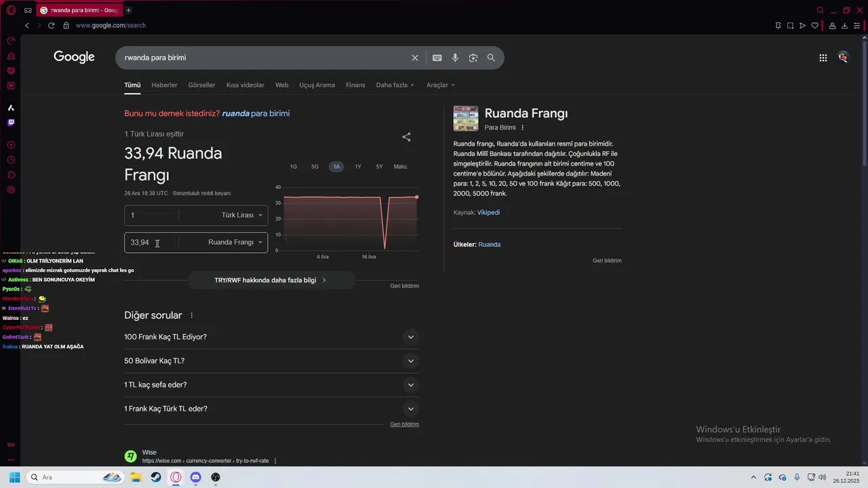Image resolution: width=868 pixels, height=488 pixels.
Task: Expand question 1 Frank Kaç Türk TL eder?
Action: coord(271,409)
